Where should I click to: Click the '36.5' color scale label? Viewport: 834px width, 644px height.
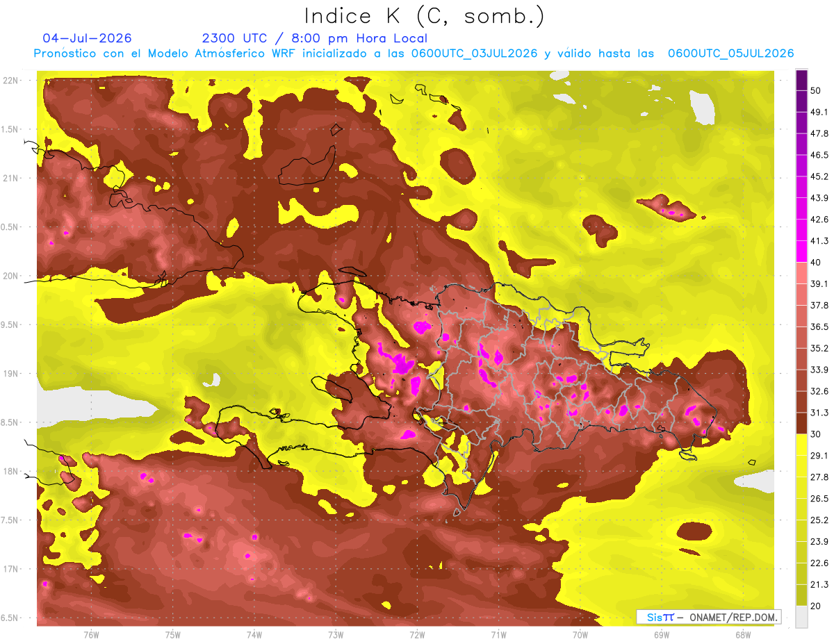(x=819, y=327)
